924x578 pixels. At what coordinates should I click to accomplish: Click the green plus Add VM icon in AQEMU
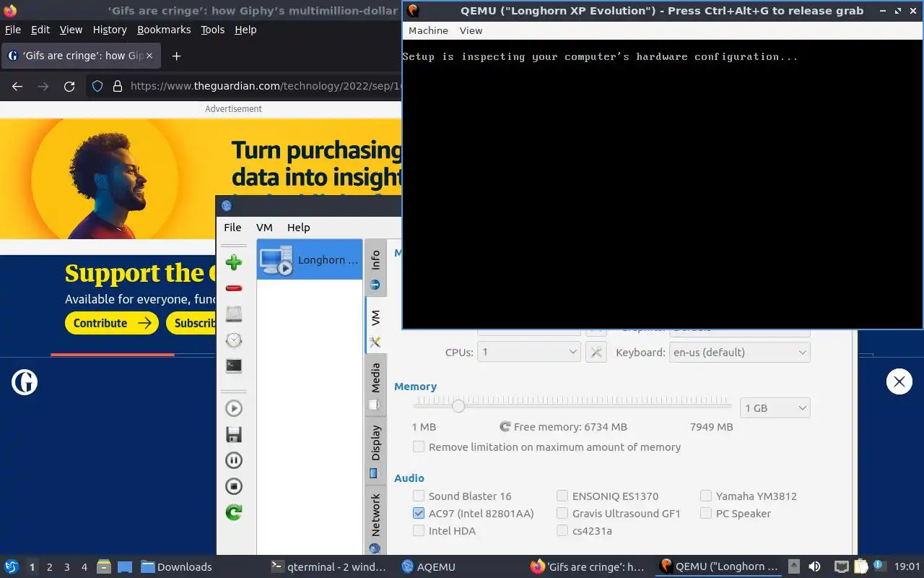(233, 262)
